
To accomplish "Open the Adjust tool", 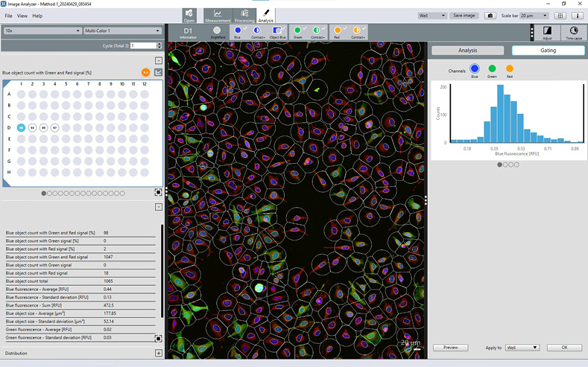I will tap(547, 32).
